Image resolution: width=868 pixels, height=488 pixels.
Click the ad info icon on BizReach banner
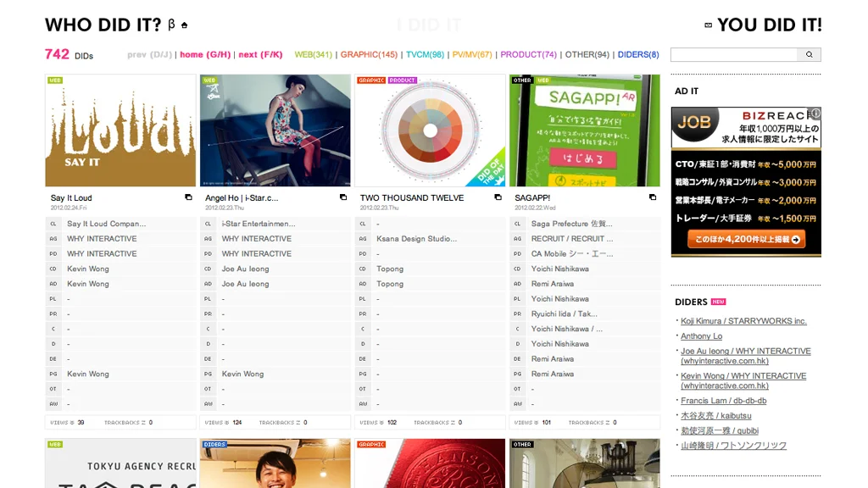pyautogui.click(x=816, y=113)
